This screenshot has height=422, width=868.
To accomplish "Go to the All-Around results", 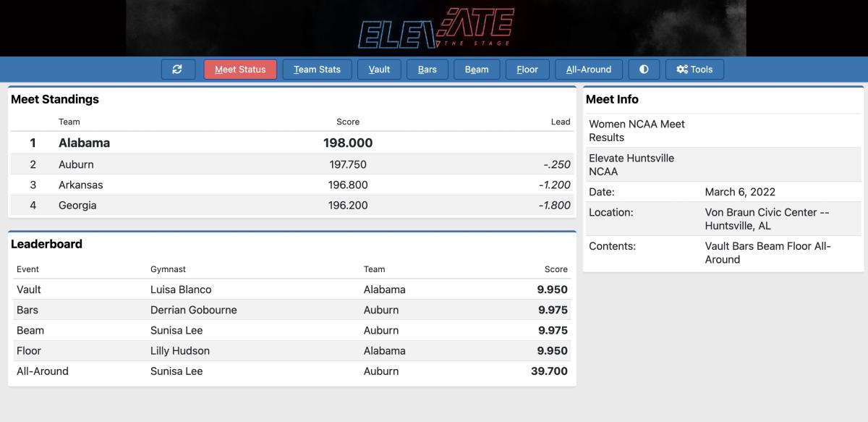I will 589,69.
